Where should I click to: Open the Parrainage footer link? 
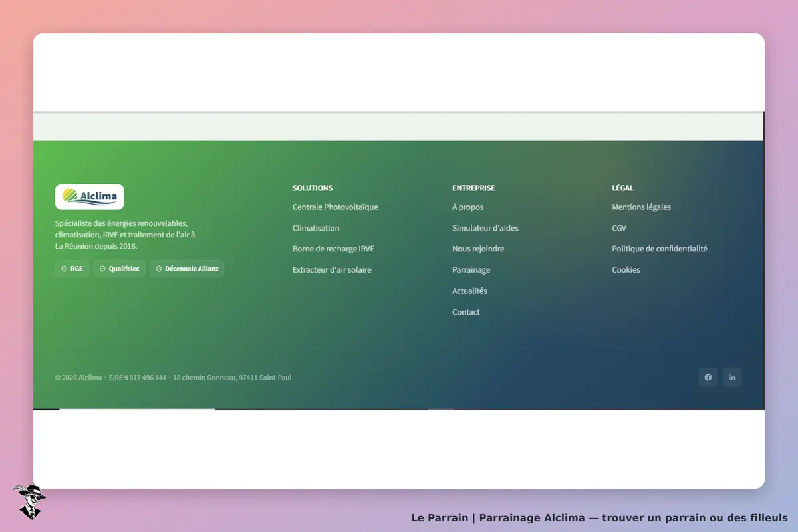point(471,270)
